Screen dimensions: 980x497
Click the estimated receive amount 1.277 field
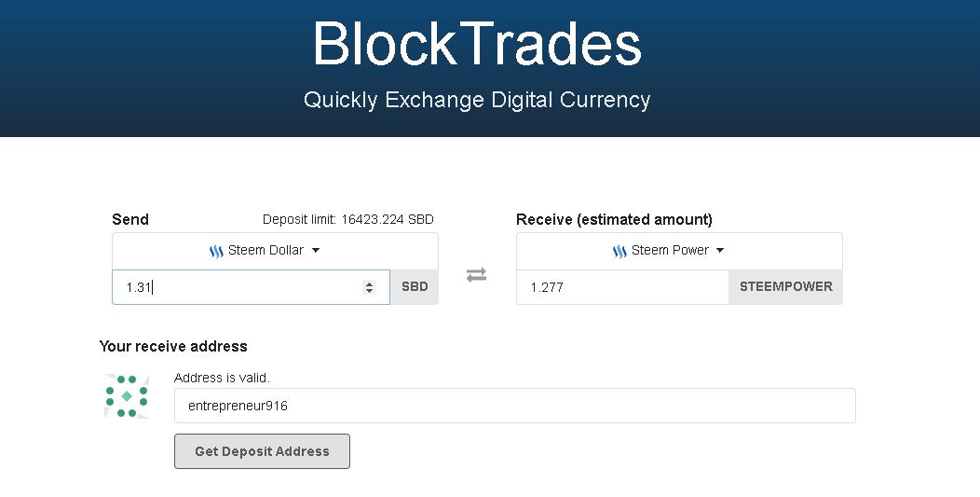621,287
